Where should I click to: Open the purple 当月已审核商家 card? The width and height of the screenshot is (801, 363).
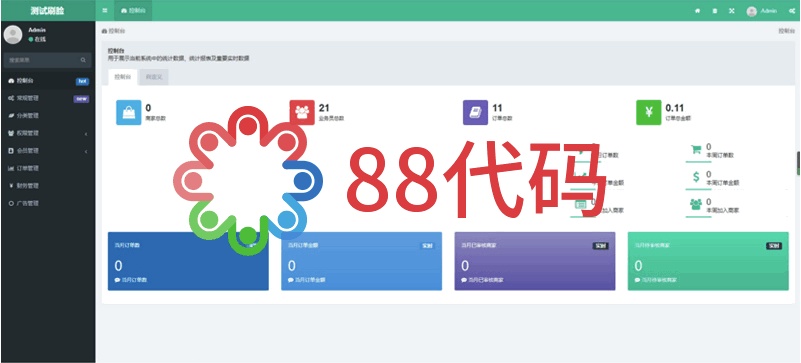click(x=535, y=261)
